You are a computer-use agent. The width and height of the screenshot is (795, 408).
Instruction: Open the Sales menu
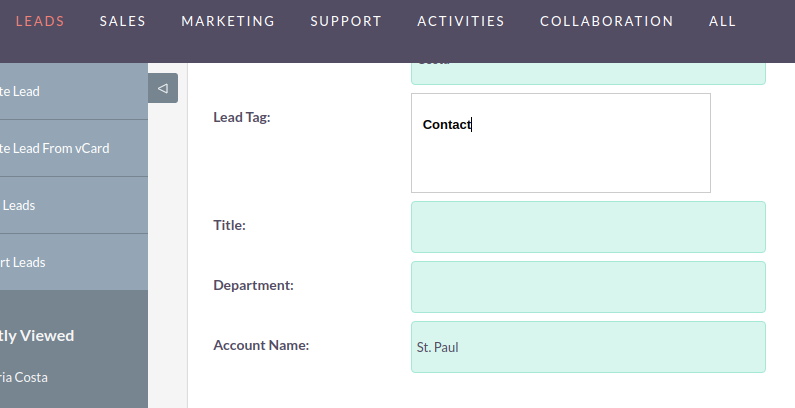pyautogui.click(x=123, y=21)
